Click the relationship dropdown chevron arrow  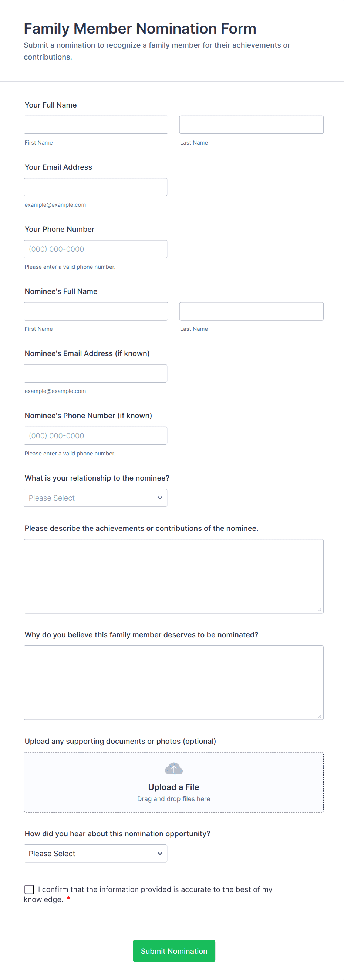tap(160, 498)
